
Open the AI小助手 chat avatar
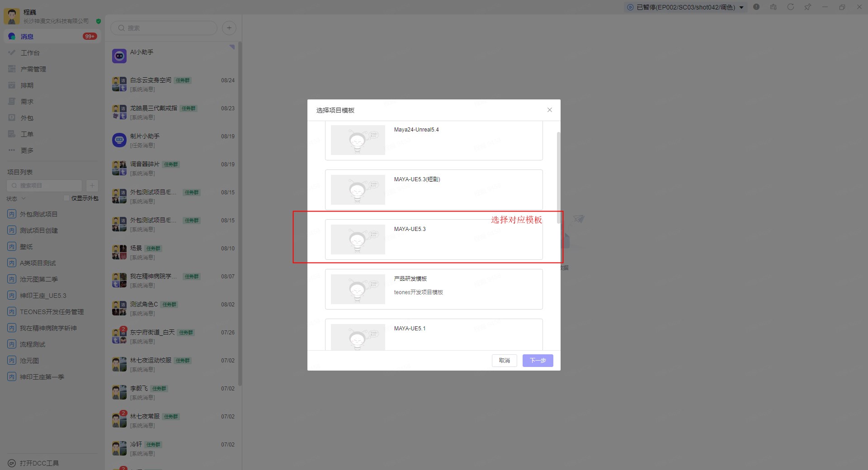point(119,56)
